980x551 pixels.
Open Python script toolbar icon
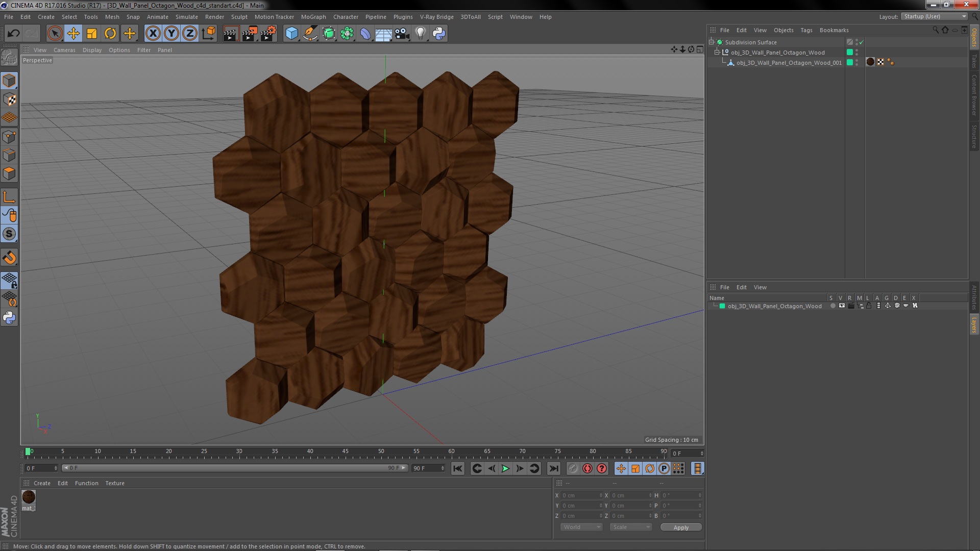pyautogui.click(x=439, y=34)
